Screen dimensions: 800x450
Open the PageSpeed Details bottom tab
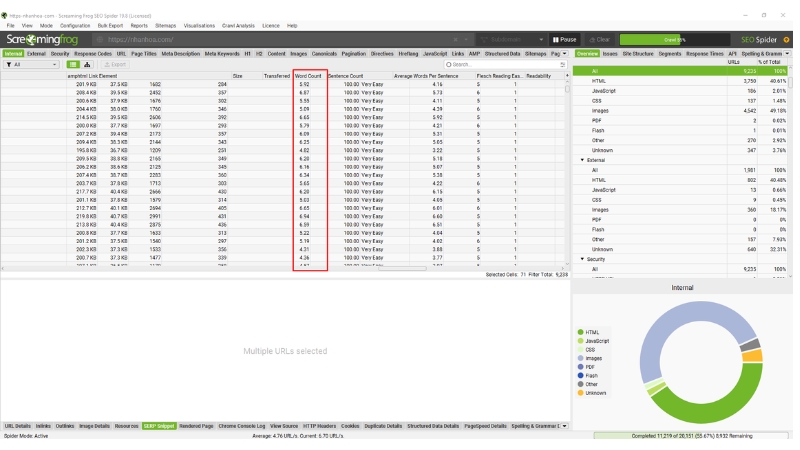pos(485,426)
